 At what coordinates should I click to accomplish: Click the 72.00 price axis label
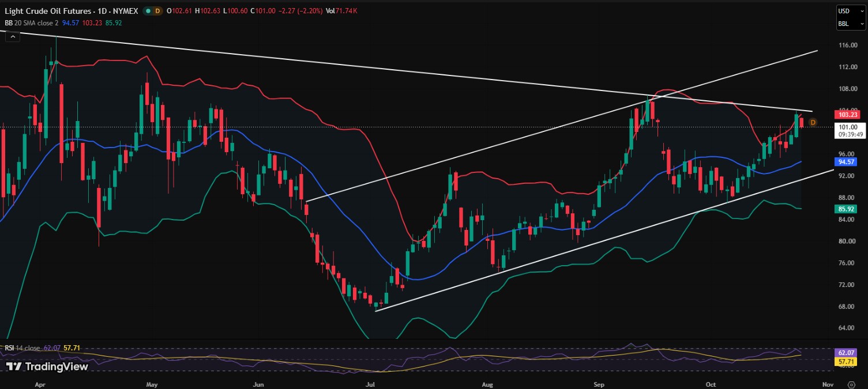(847, 285)
